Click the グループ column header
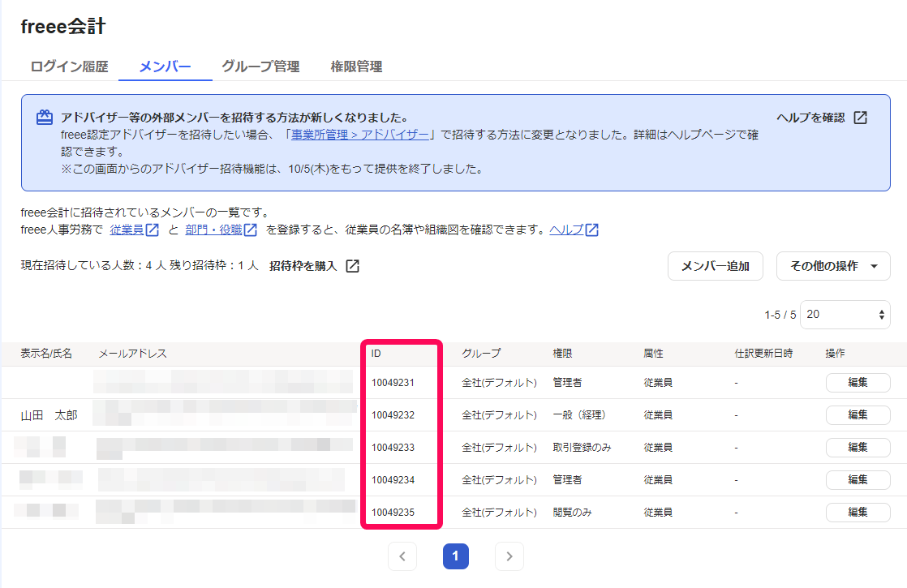Viewport: 907px width, 588px height. [481, 354]
